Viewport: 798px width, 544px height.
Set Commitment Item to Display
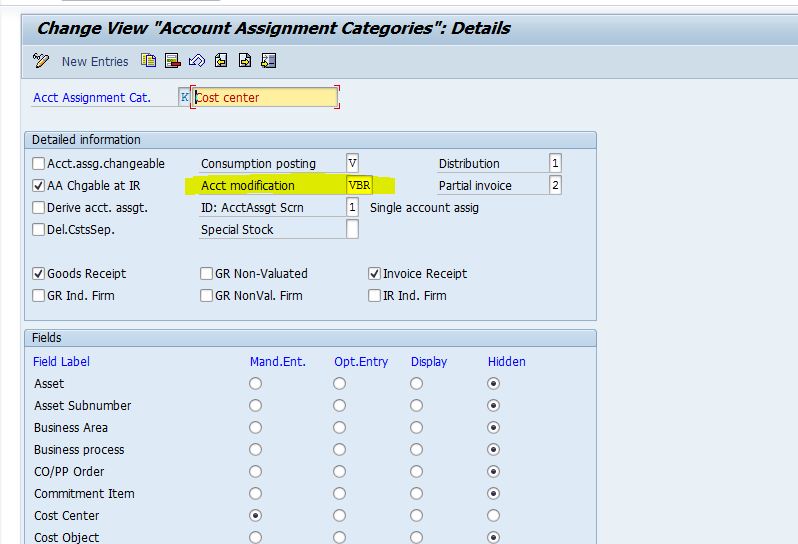tap(416, 493)
